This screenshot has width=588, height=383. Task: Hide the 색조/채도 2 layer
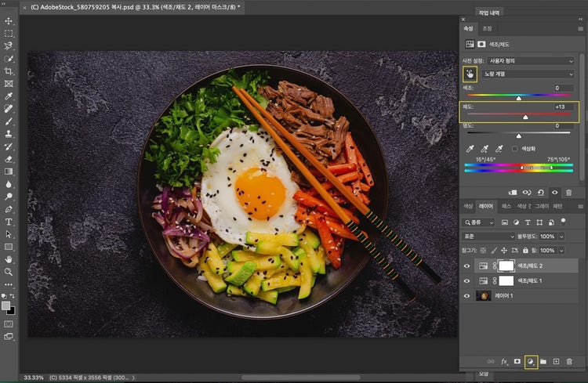click(x=467, y=266)
